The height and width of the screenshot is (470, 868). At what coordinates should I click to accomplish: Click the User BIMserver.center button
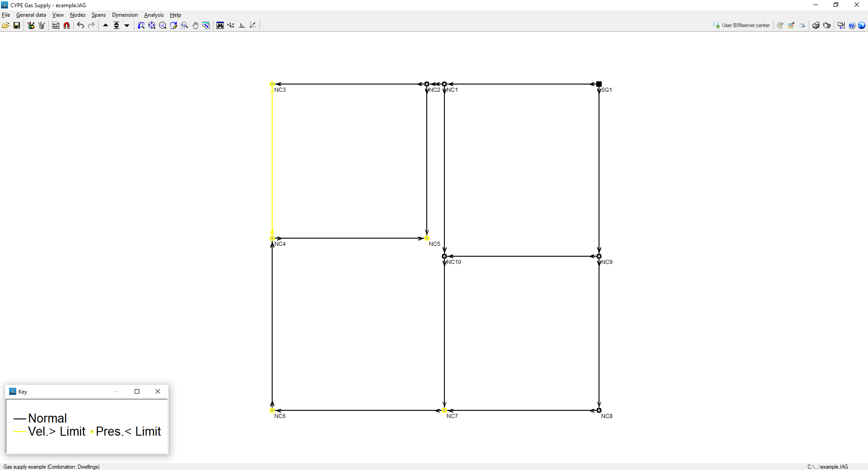coord(741,25)
